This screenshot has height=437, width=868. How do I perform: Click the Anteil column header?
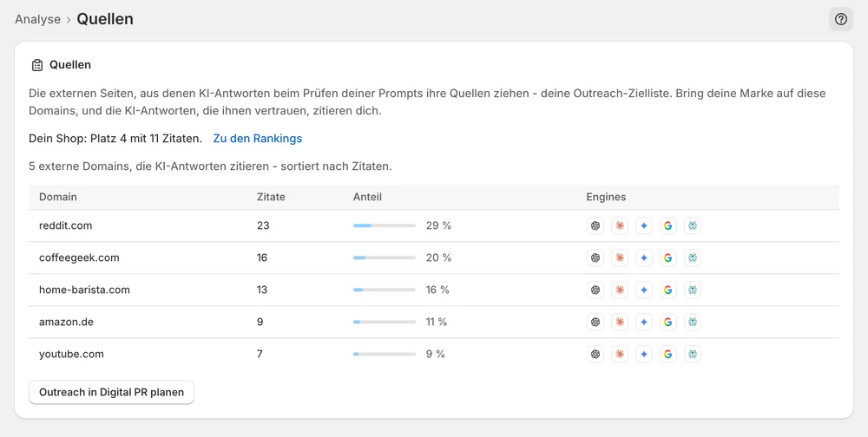[367, 197]
